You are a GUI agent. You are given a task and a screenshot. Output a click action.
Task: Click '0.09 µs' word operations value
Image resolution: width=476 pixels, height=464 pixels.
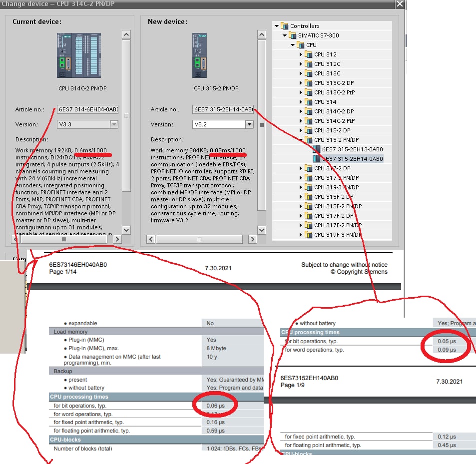pos(447,350)
